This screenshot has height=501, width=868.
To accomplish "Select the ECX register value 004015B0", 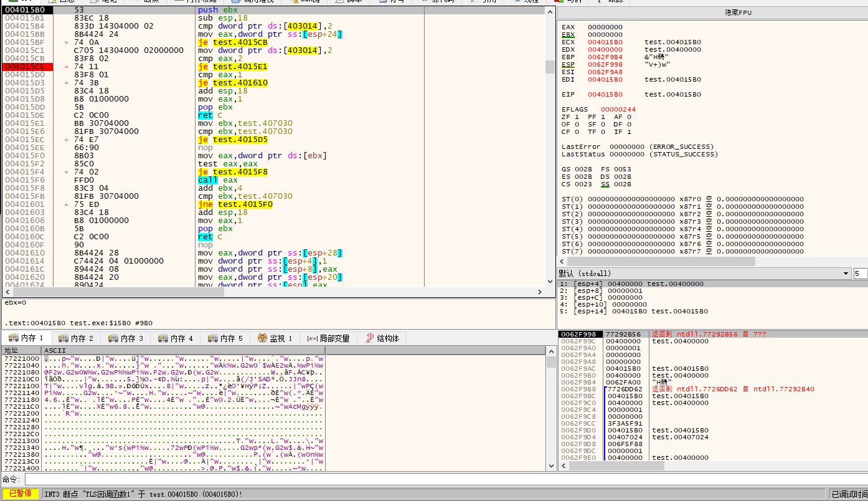I will tap(605, 42).
